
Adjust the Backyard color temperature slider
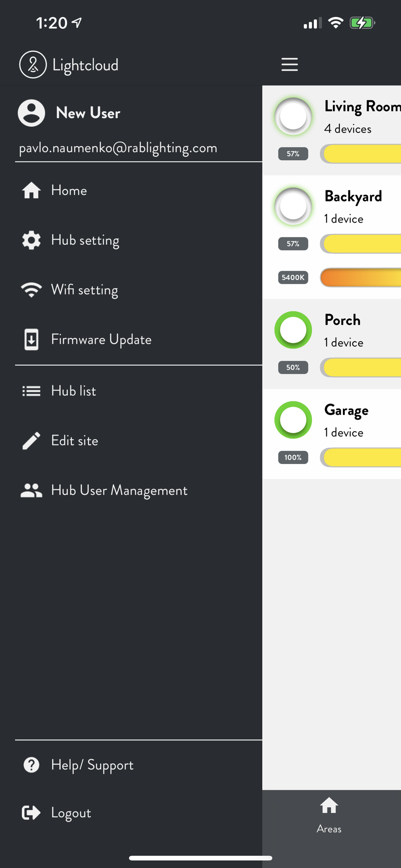click(361, 277)
